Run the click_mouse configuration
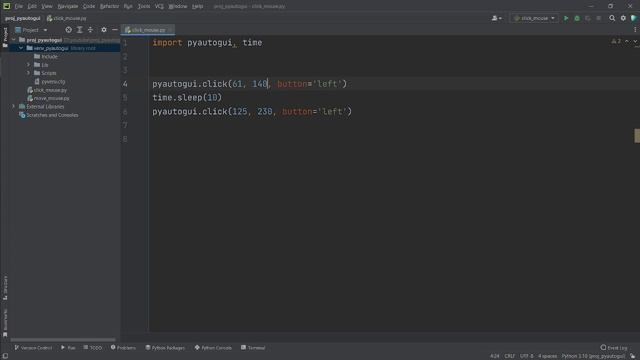Viewport: 640px width, 360px height. [566, 18]
